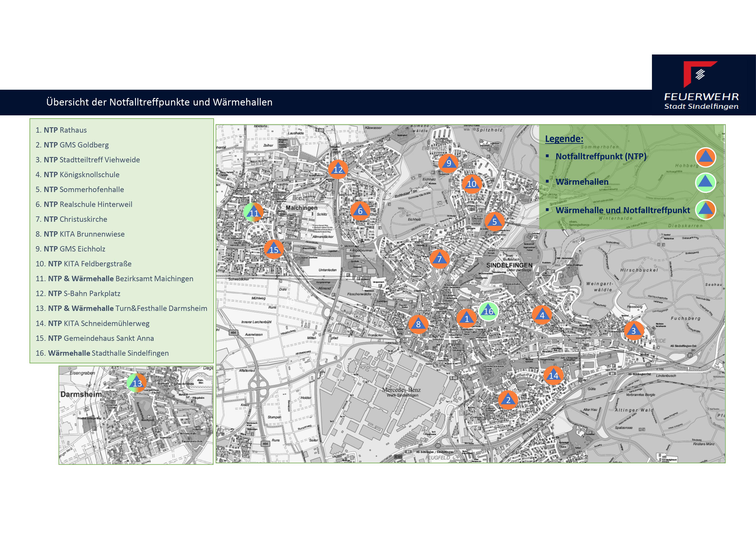Click the orange Notfalltreffpunkt legend symbol
The width and height of the screenshot is (756, 534).
pyautogui.click(x=705, y=157)
